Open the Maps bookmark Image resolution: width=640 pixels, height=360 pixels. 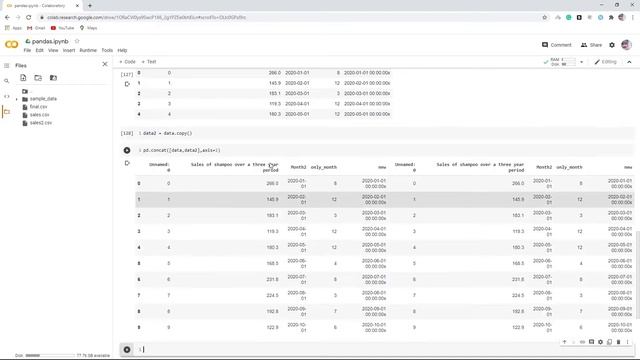(x=88, y=28)
